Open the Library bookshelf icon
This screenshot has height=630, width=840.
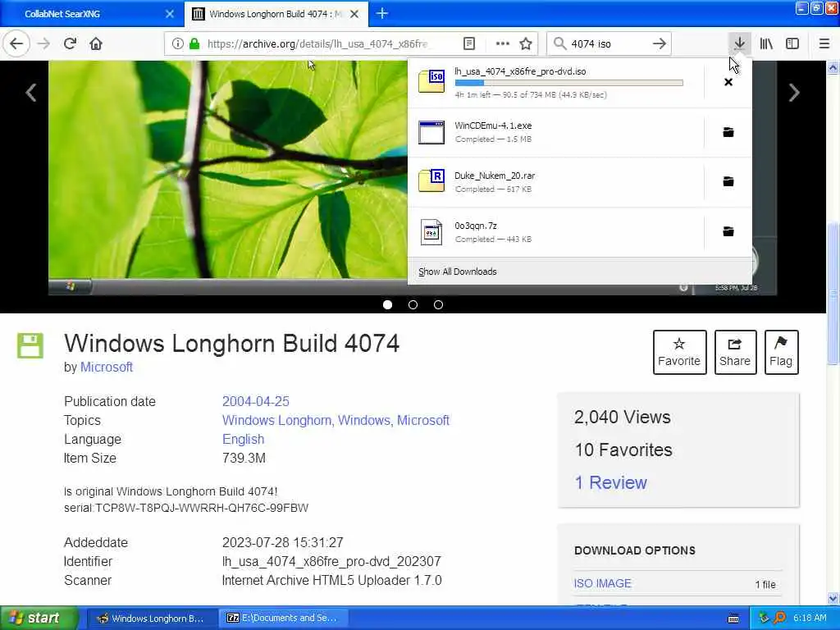pyautogui.click(x=766, y=44)
